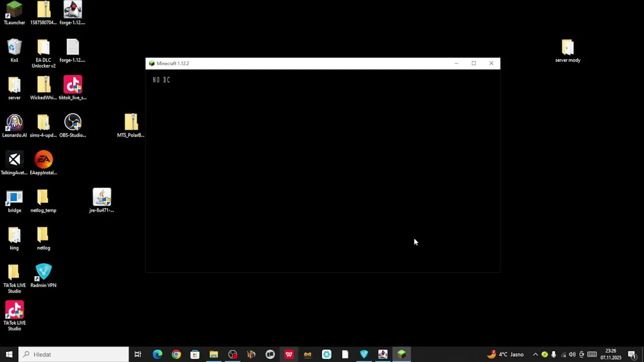Open the Koš recycle bin

click(14, 51)
